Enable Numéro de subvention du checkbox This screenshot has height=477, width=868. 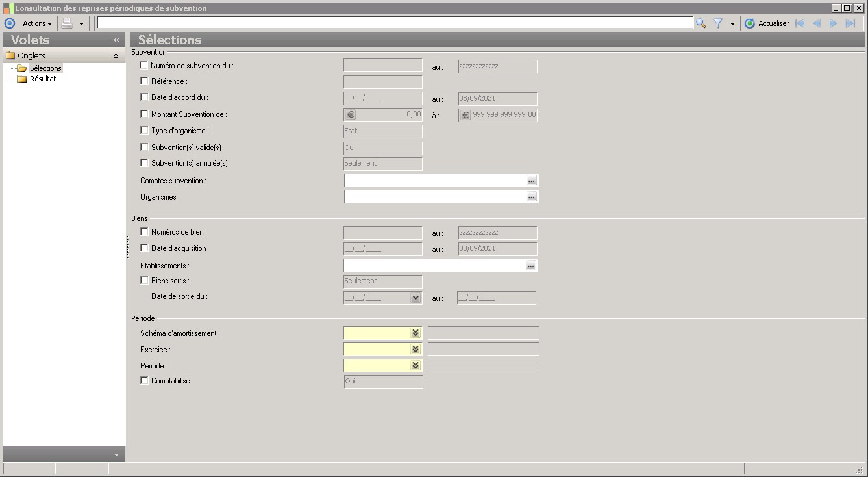tap(144, 65)
